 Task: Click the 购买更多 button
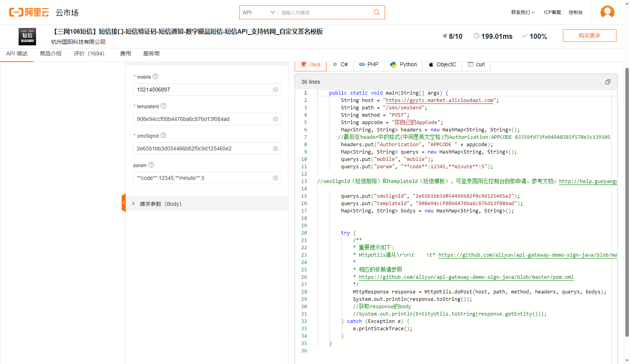click(x=589, y=36)
